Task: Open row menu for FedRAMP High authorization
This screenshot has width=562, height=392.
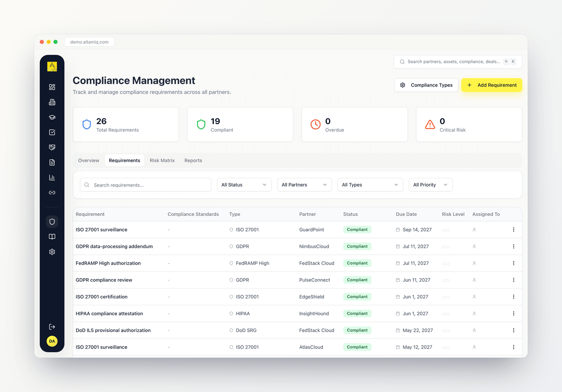Action: pos(513,263)
